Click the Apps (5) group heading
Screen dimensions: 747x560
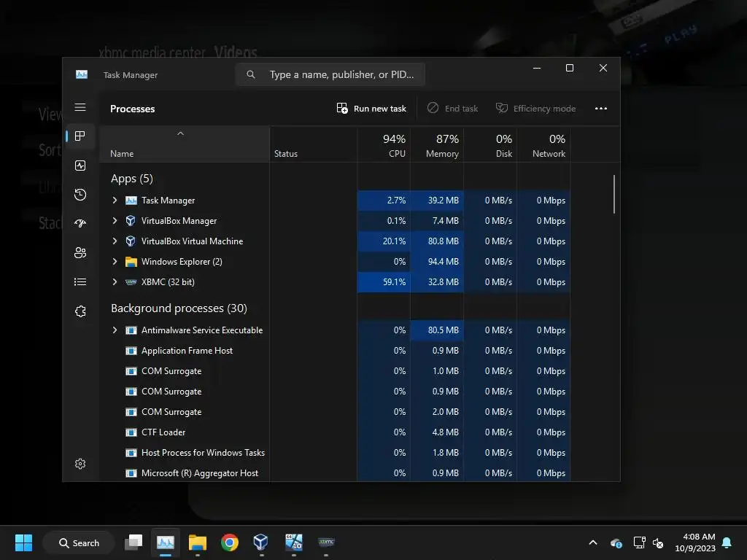[x=132, y=179]
